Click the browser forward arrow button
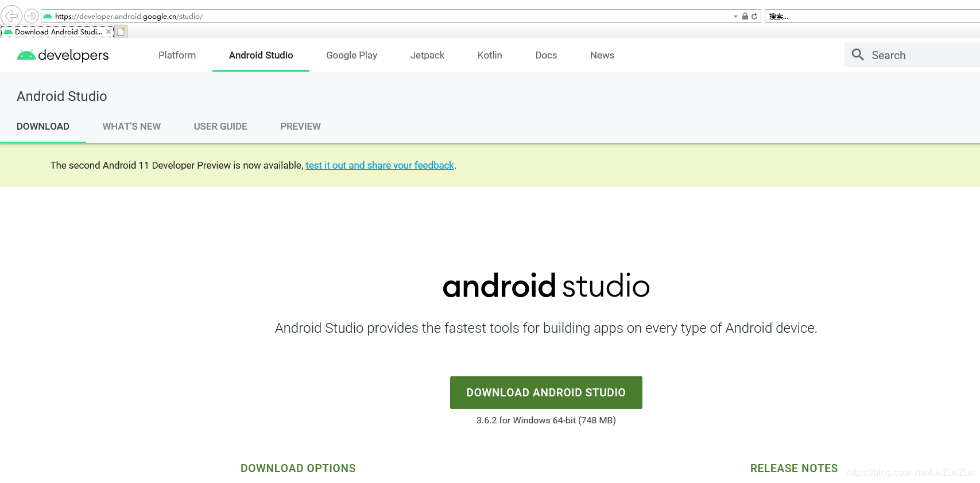This screenshot has height=483, width=980. coord(32,16)
